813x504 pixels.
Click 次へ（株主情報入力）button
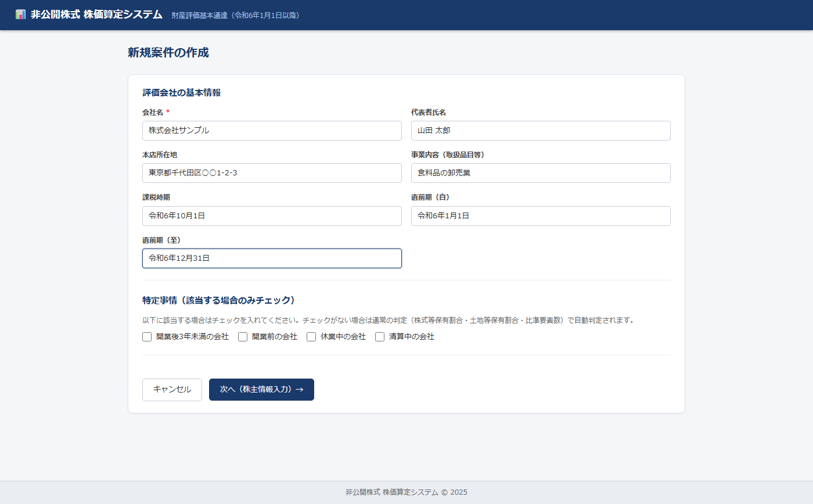coord(261,390)
